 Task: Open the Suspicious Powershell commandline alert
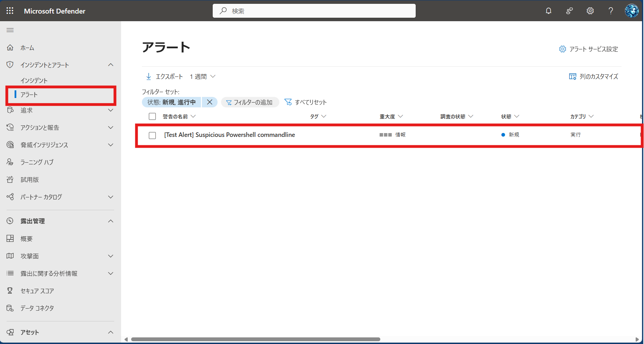(229, 135)
